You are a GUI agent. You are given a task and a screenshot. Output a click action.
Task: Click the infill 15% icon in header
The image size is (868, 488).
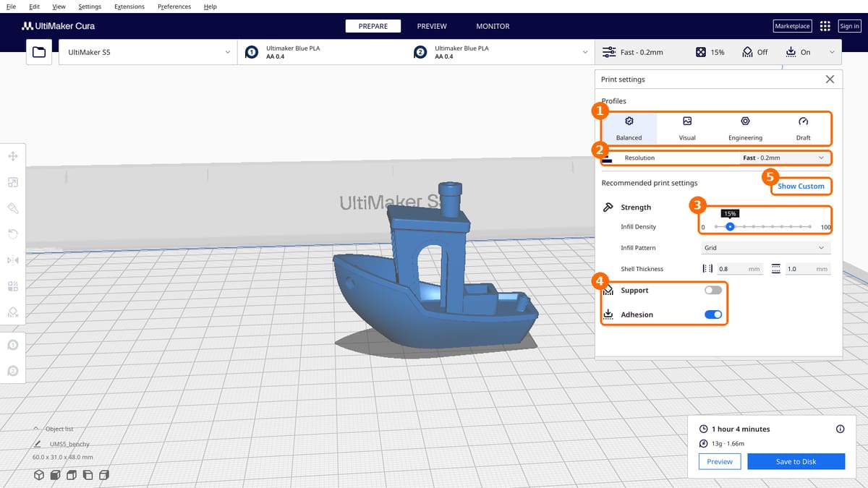[701, 52]
